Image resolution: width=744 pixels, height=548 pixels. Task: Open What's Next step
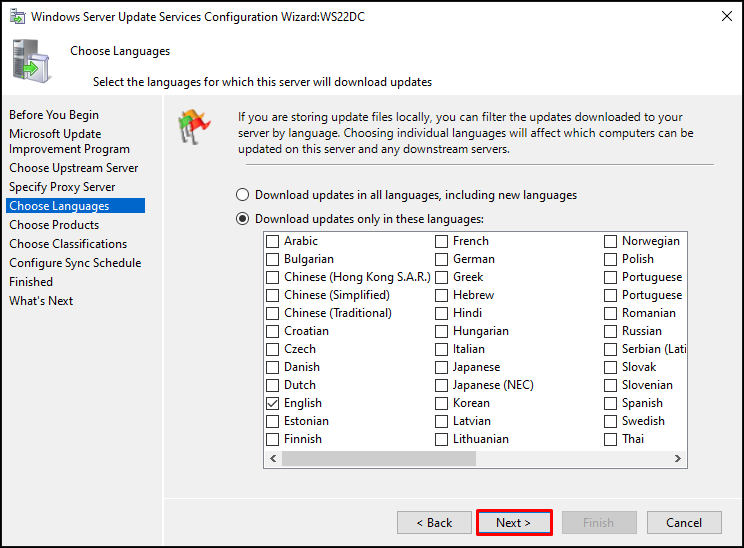coord(41,301)
